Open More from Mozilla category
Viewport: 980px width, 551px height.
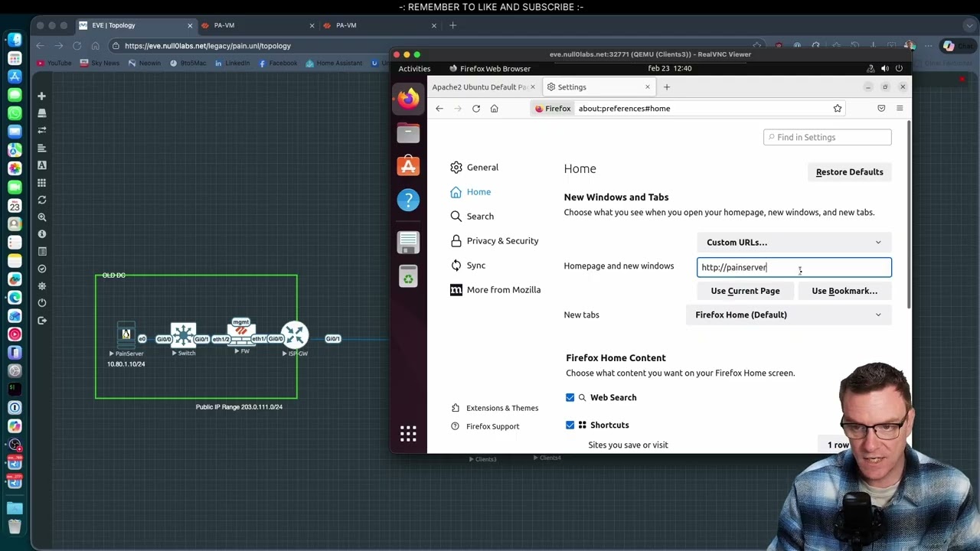[495, 290]
